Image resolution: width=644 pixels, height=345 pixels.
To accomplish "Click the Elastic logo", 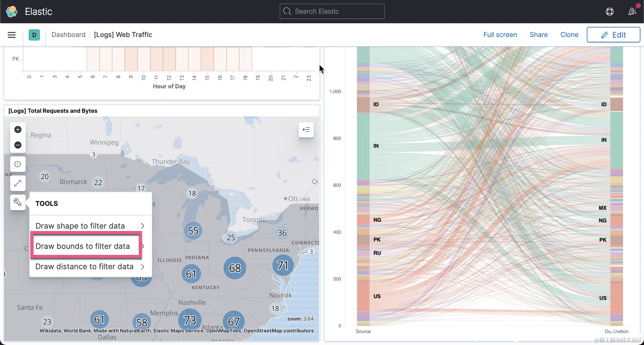I will click(12, 12).
